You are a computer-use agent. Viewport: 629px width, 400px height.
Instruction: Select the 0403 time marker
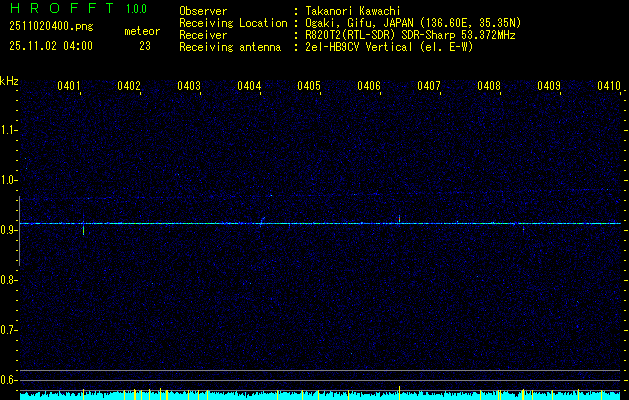click(x=189, y=86)
